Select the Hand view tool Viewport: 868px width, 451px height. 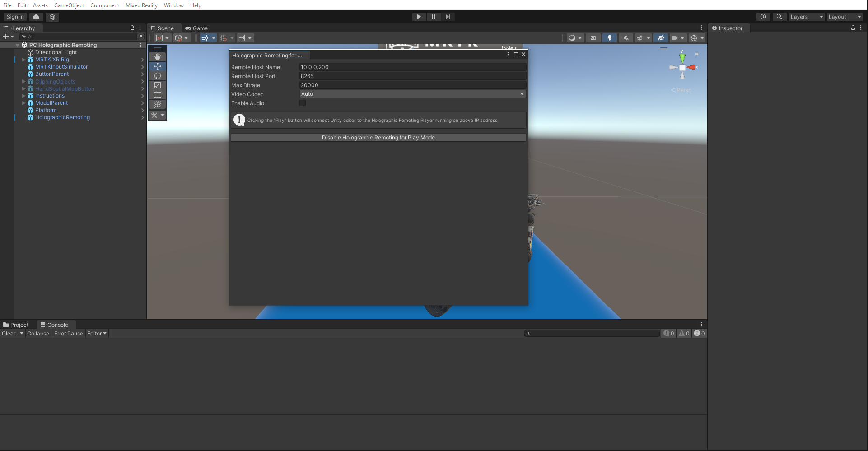click(x=157, y=57)
